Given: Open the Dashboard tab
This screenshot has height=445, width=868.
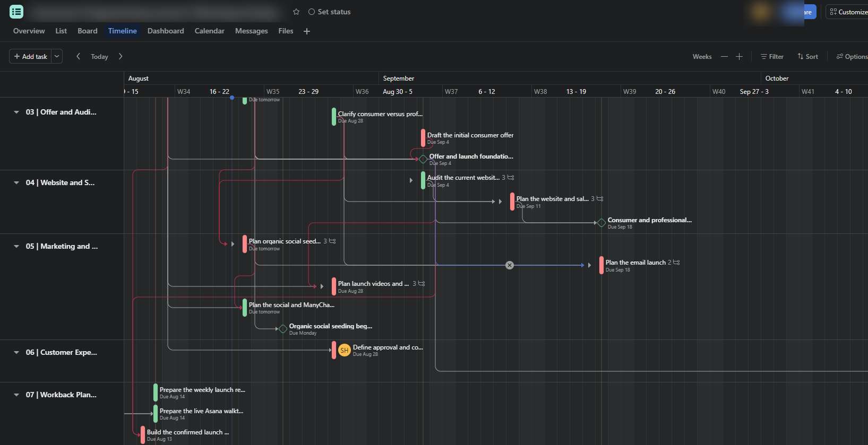Looking at the screenshot, I should (x=166, y=31).
